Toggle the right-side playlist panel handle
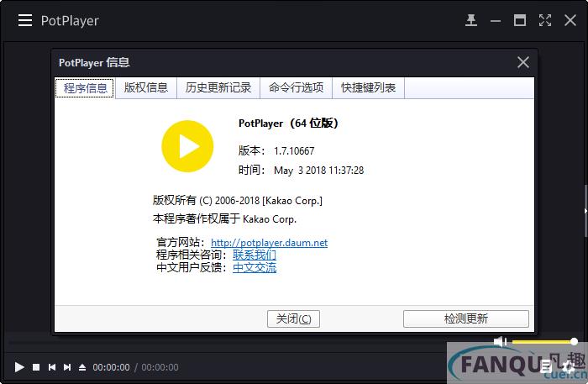 click(x=585, y=211)
